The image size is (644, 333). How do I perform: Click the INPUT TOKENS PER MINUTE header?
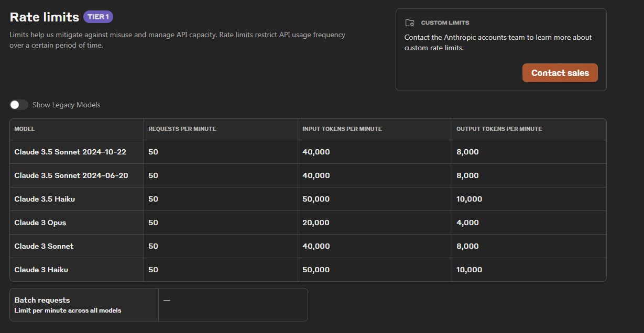(x=342, y=129)
